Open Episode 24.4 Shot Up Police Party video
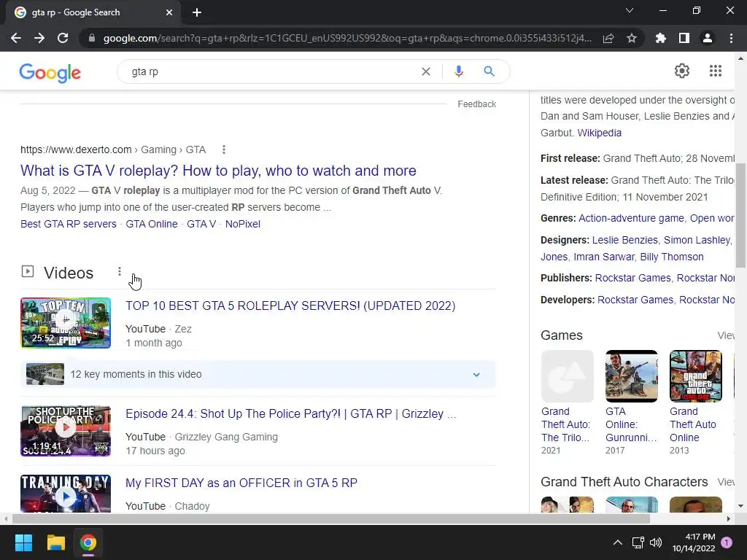 pyautogui.click(x=290, y=414)
